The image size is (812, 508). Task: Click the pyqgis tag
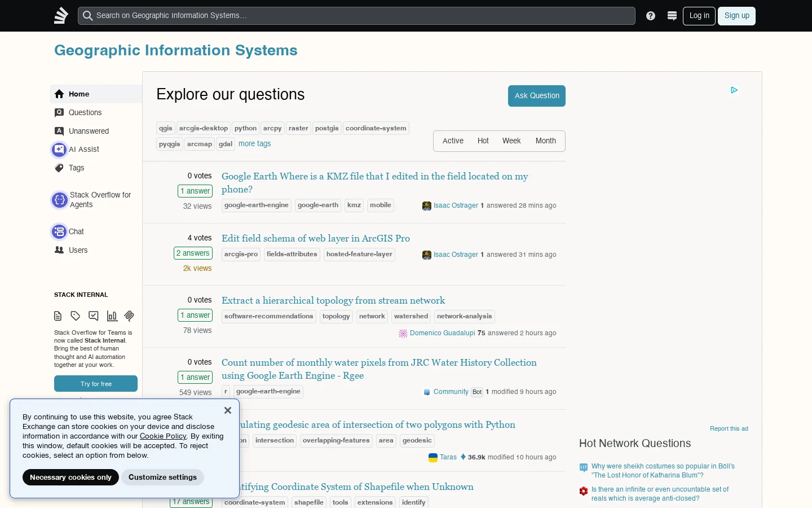(x=170, y=144)
